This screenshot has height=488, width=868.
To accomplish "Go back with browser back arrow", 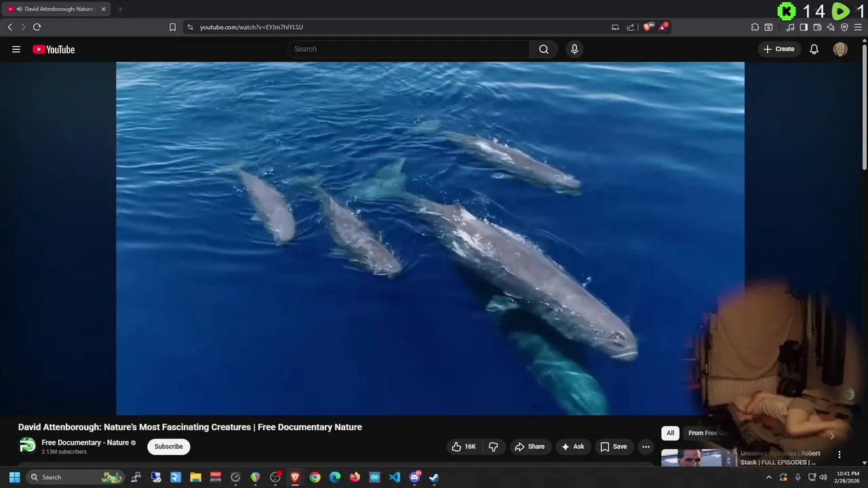I will (x=9, y=27).
